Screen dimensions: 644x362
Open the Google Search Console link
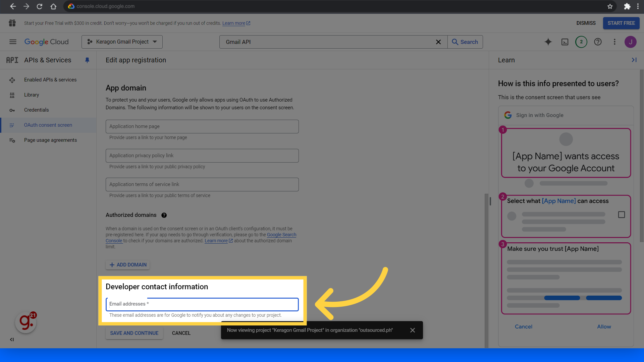pos(281,235)
